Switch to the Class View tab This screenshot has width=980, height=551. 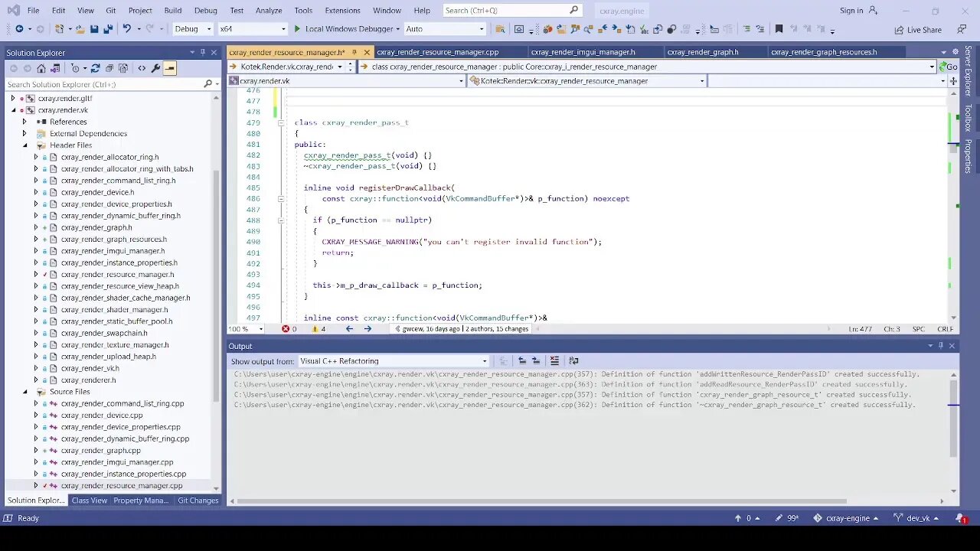point(89,500)
